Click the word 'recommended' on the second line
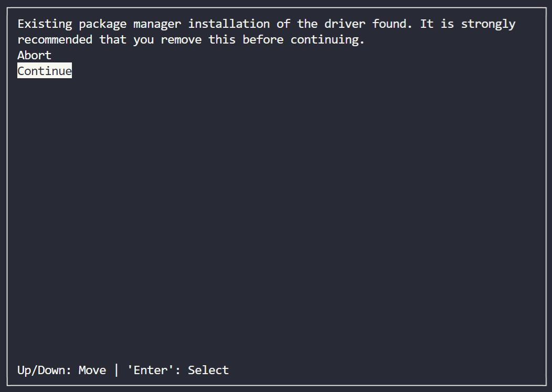Image resolution: width=552 pixels, height=392 pixels. click(x=55, y=39)
